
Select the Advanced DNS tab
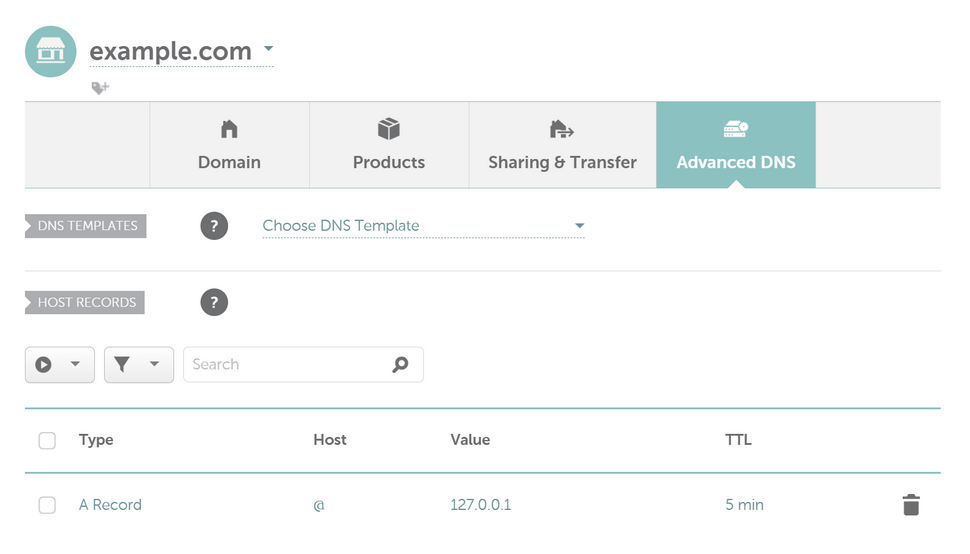736,145
